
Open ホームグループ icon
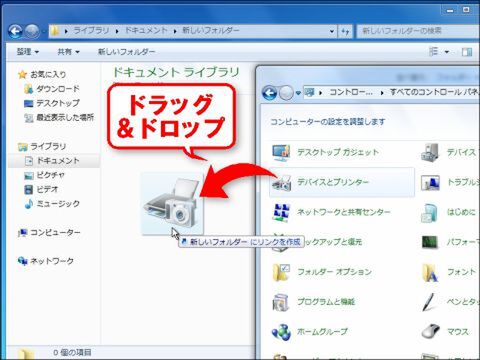click(x=281, y=332)
